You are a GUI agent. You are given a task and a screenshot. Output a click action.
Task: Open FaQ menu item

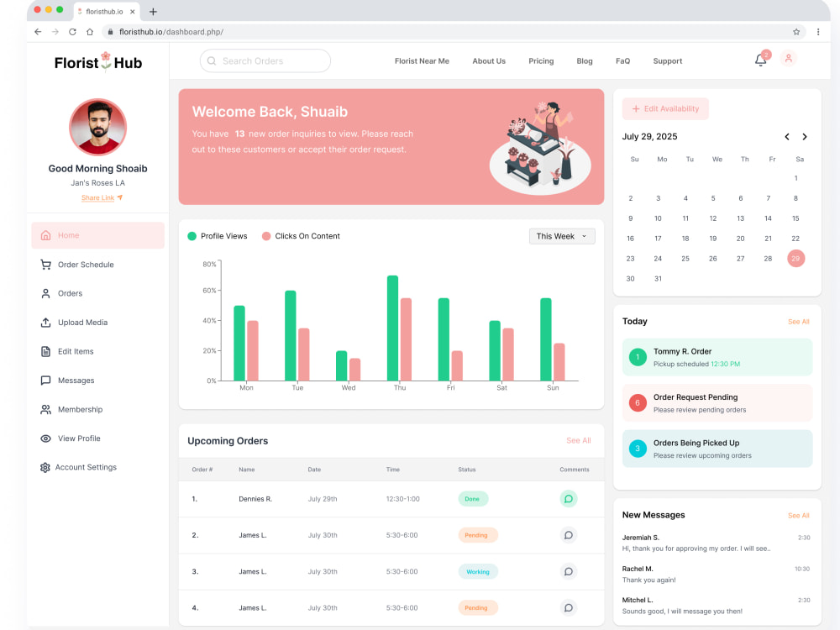tap(622, 61)
